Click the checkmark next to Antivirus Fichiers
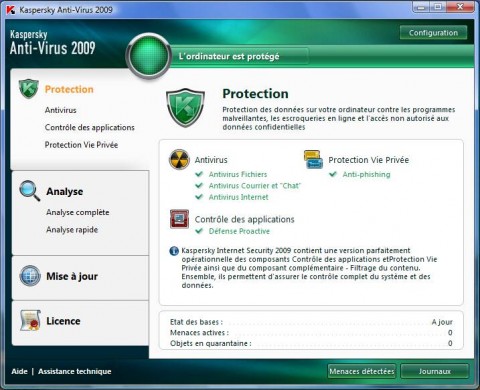The image size is (480, 390). [199, 174]
